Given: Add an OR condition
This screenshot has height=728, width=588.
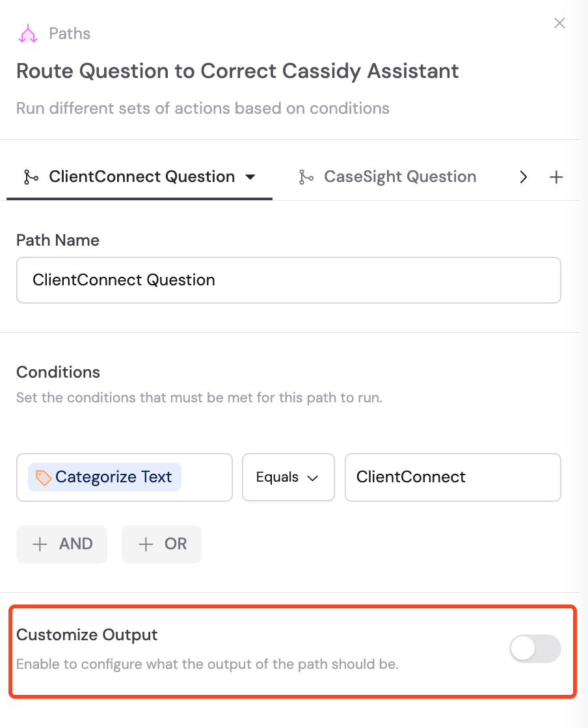Looking at the screenshot, I should [x=161, y=544].
